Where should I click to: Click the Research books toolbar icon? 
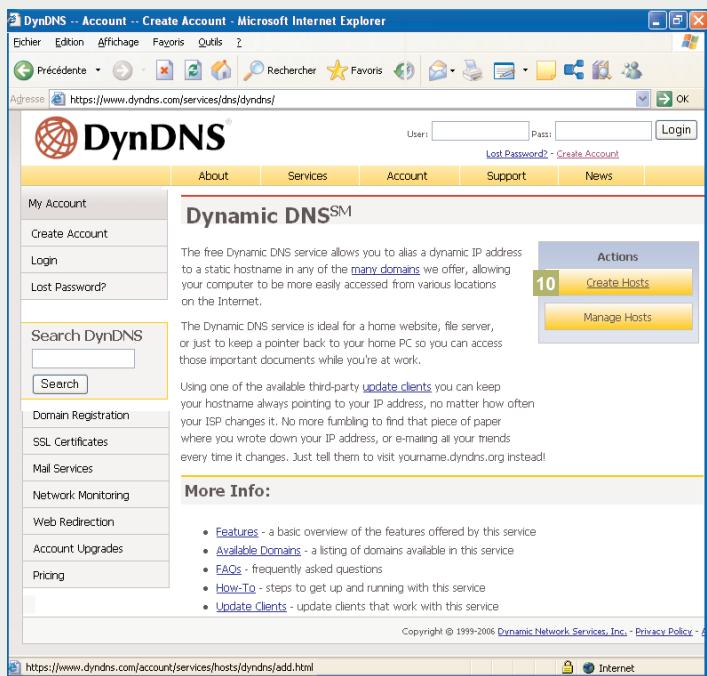[601, 70]
